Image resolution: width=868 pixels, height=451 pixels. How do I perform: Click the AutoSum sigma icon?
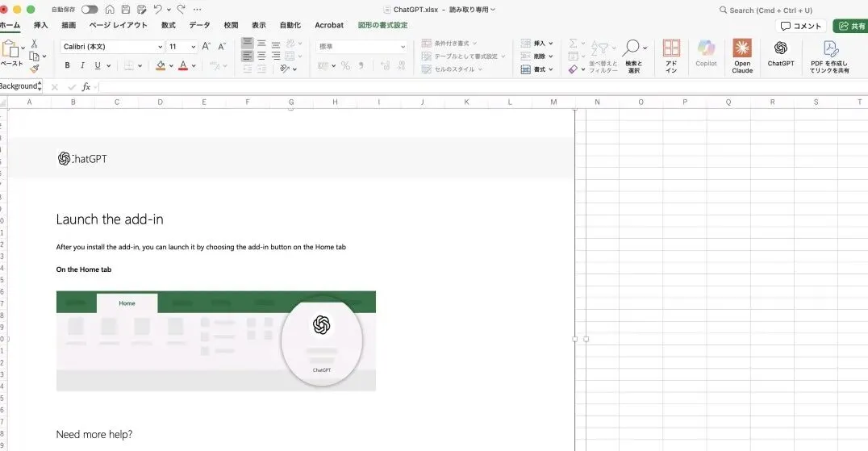point(573,43)
